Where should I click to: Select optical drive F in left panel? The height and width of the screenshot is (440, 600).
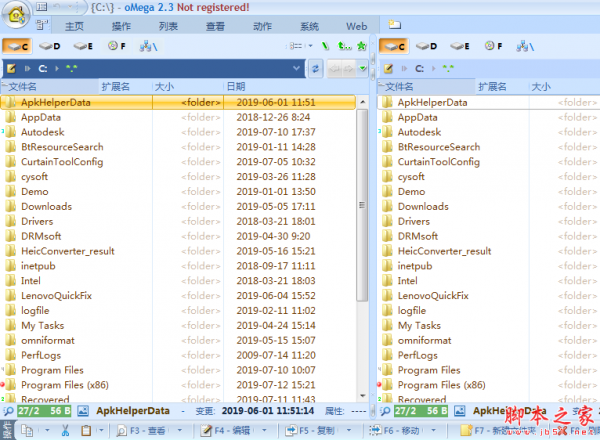point(117,46)
